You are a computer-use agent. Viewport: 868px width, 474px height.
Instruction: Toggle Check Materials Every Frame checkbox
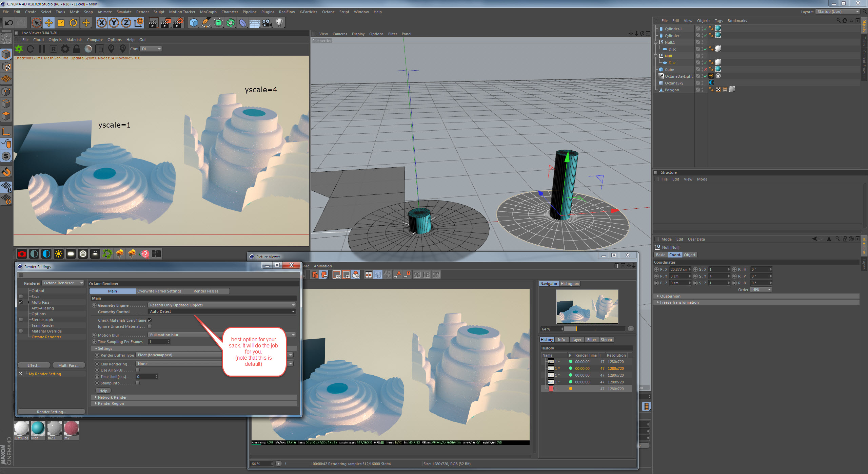click(x=150, y=320)
